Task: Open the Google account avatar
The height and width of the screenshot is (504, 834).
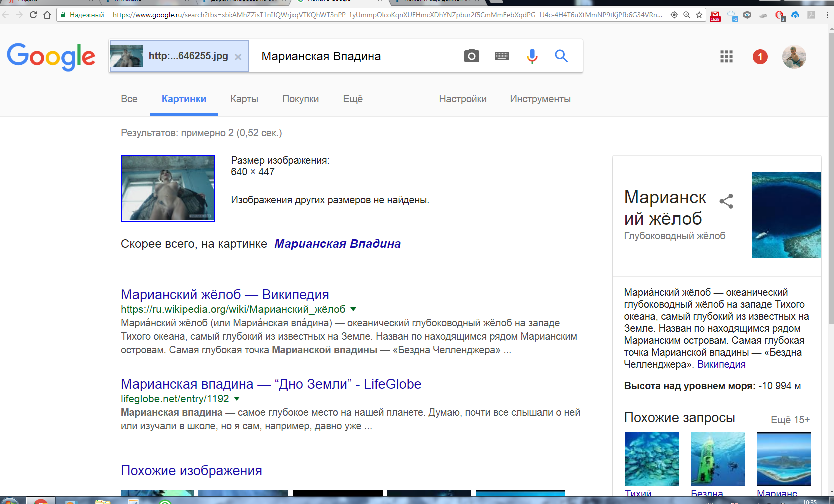Action: point(794,57)
